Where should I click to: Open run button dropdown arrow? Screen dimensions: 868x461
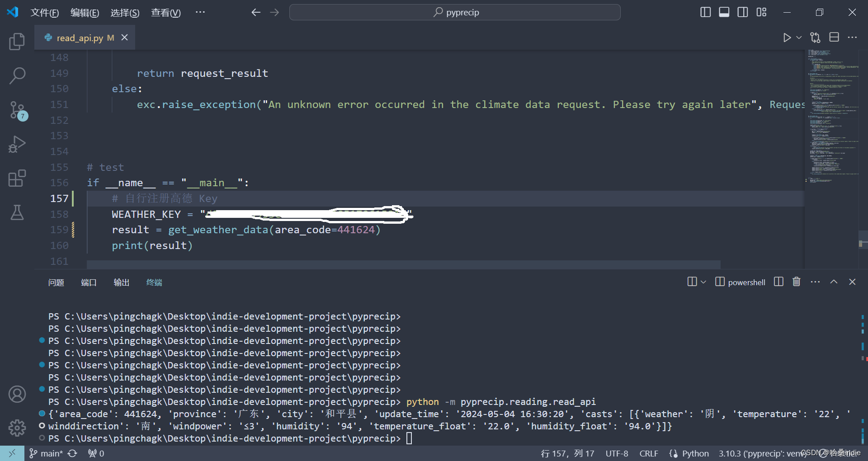pyautogui.click(x=799, y=38)
